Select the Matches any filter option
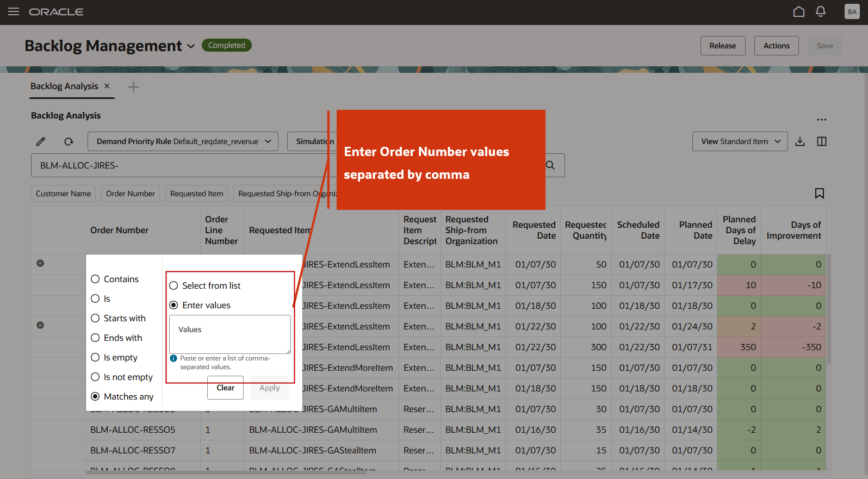 (x=95, y=396)
